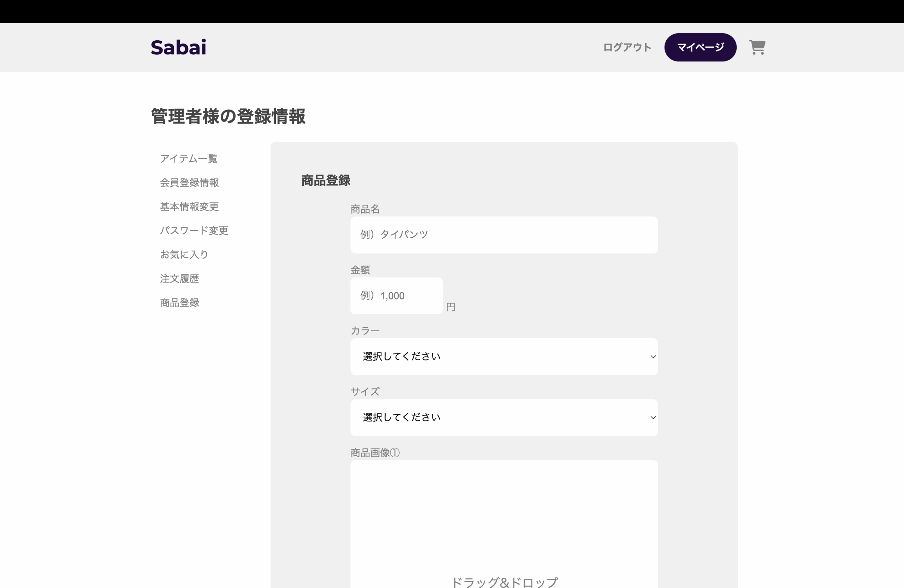The height and width of the screenshot is (588, 904).
Task: Click the カラー dropdown chevron arrow
Action: [x=653, y=357]
